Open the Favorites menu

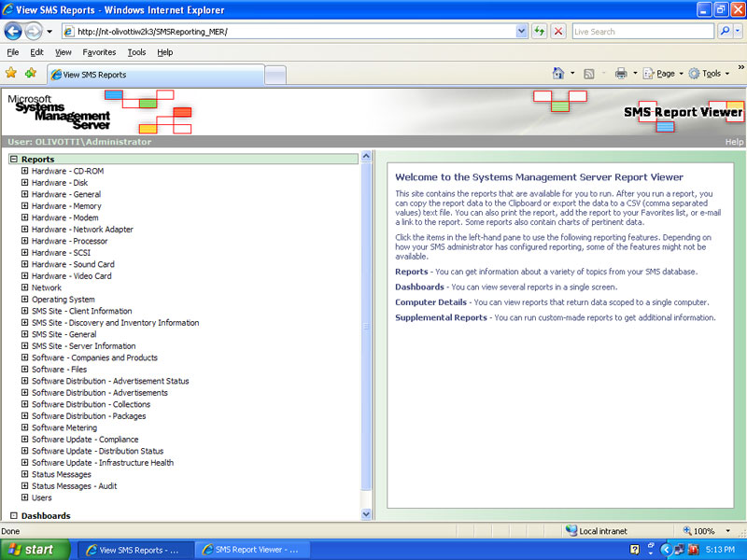click(99, 52)
